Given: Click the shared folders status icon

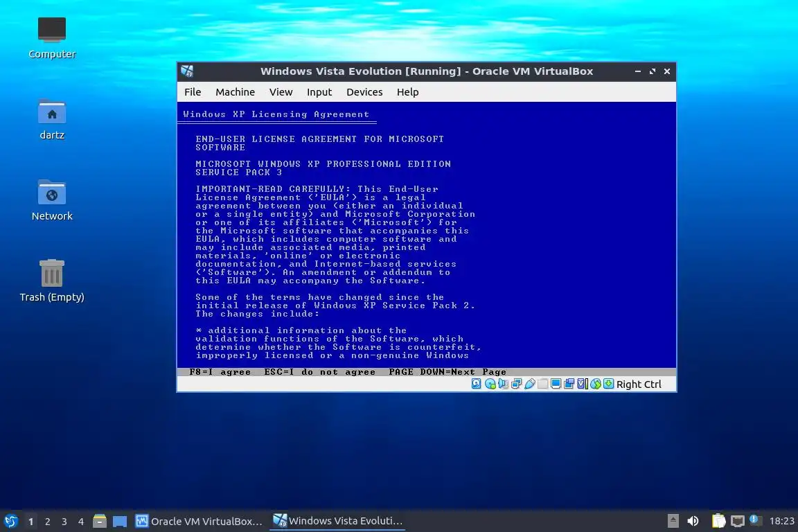Looking at the screenshot, I should tap(542, 384).
